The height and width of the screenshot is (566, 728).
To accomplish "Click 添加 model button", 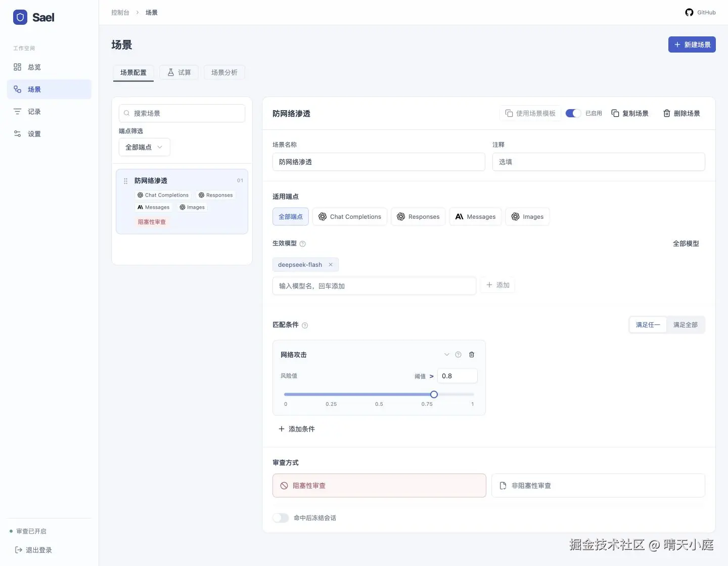I will (x=497, y=285).
